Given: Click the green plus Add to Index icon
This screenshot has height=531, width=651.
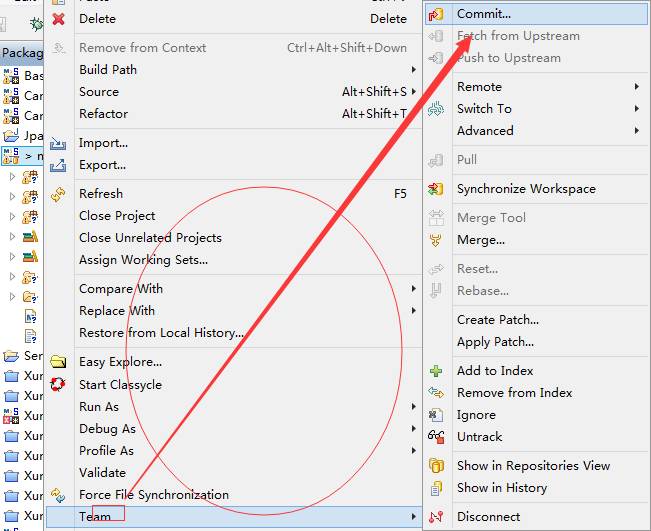Looking at the screenshot, I should 436,371.
